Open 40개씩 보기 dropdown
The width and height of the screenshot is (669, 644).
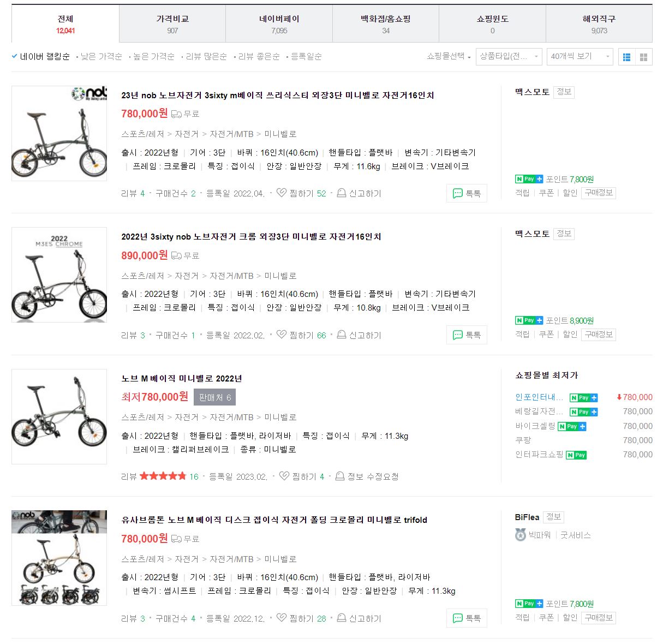(x=580, y=57)
